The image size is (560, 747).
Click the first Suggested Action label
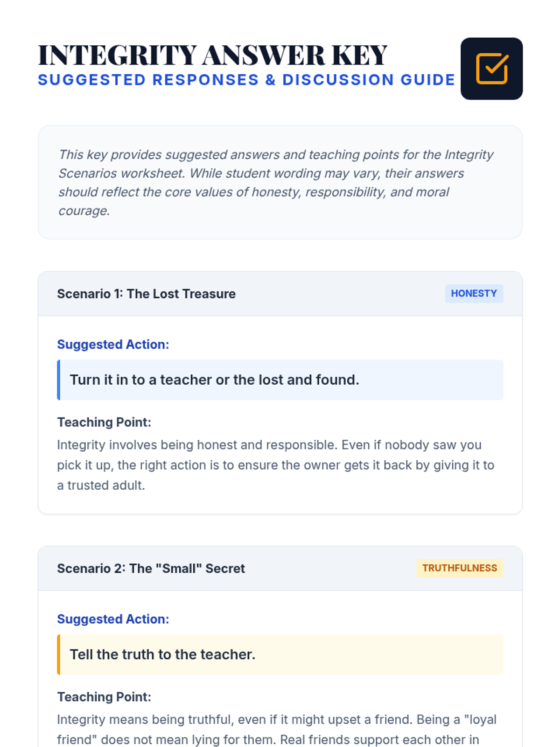[x=113, y=345]
